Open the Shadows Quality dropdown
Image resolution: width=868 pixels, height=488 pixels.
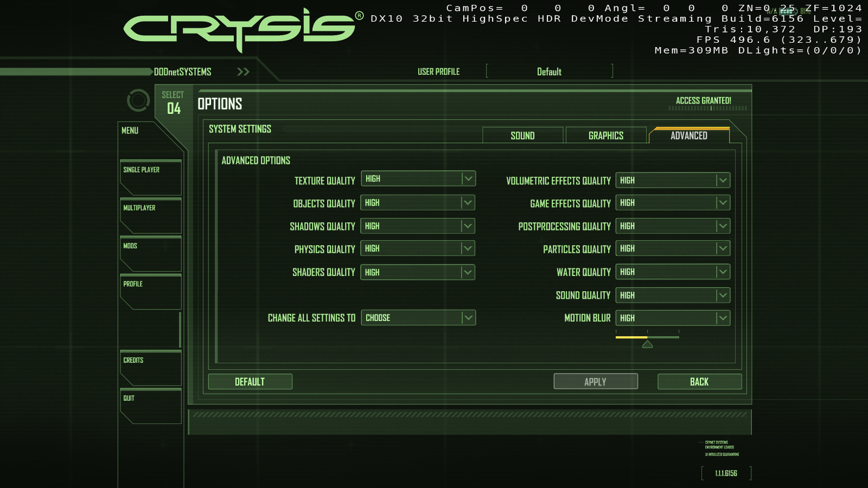click(418, 226)
